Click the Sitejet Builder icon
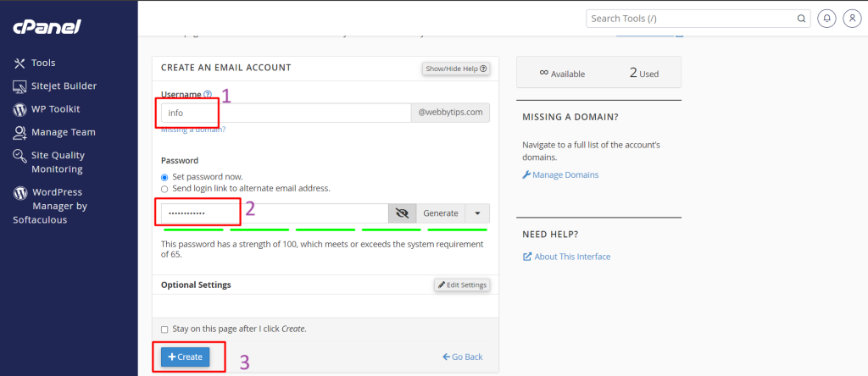The image size is (868, 376). (19, 86)
